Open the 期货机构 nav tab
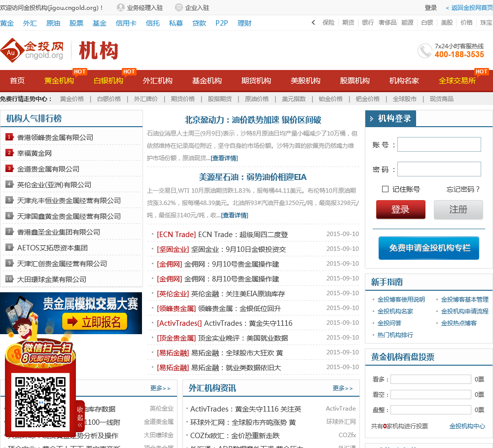The height and width of the screenshot is (448, 493). click(256, 81)
